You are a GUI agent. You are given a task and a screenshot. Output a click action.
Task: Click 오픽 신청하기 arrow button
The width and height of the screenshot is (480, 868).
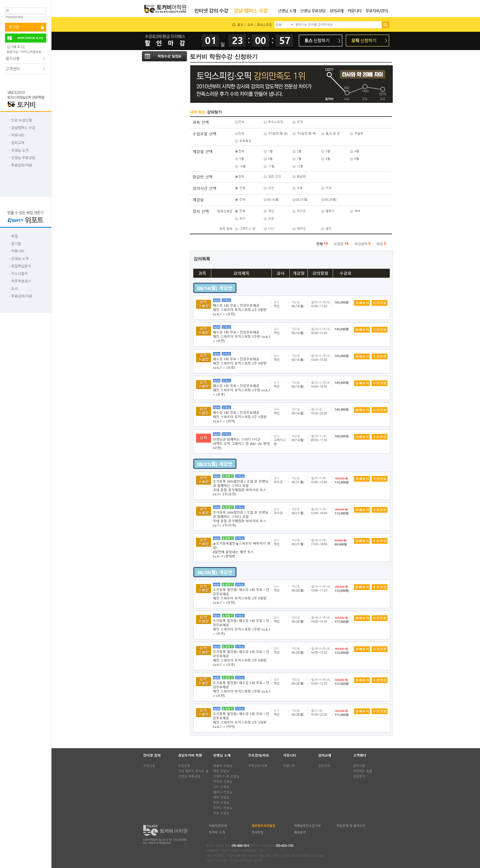[367, 41]
